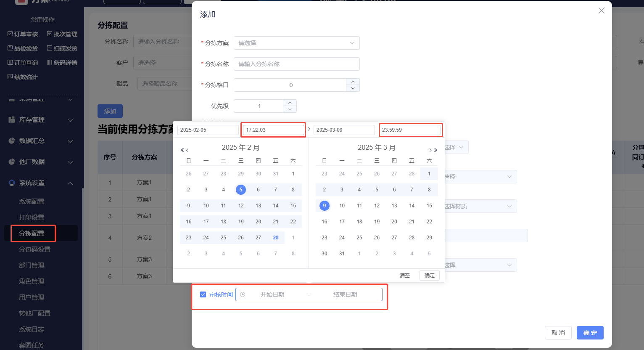Open the 品检验货 shortcut
The width and height of the screenshot is (644, 350).
pyautogui.click(x=23, y=48)
